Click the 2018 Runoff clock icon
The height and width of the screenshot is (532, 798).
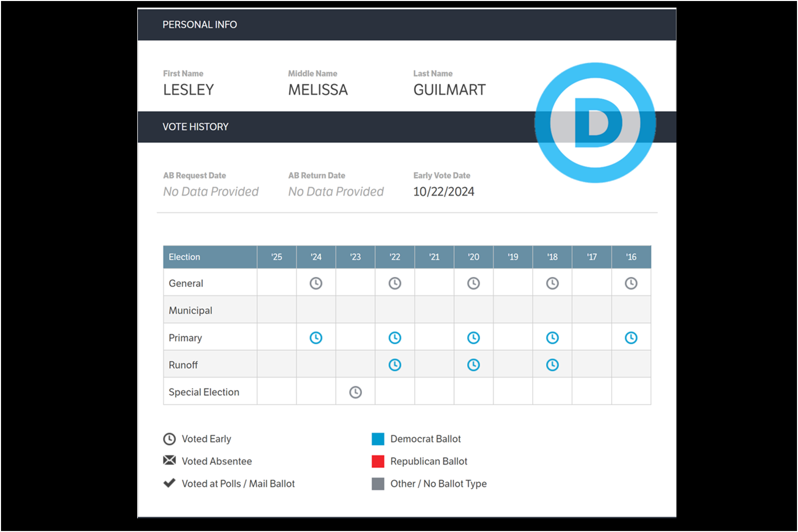552,365
